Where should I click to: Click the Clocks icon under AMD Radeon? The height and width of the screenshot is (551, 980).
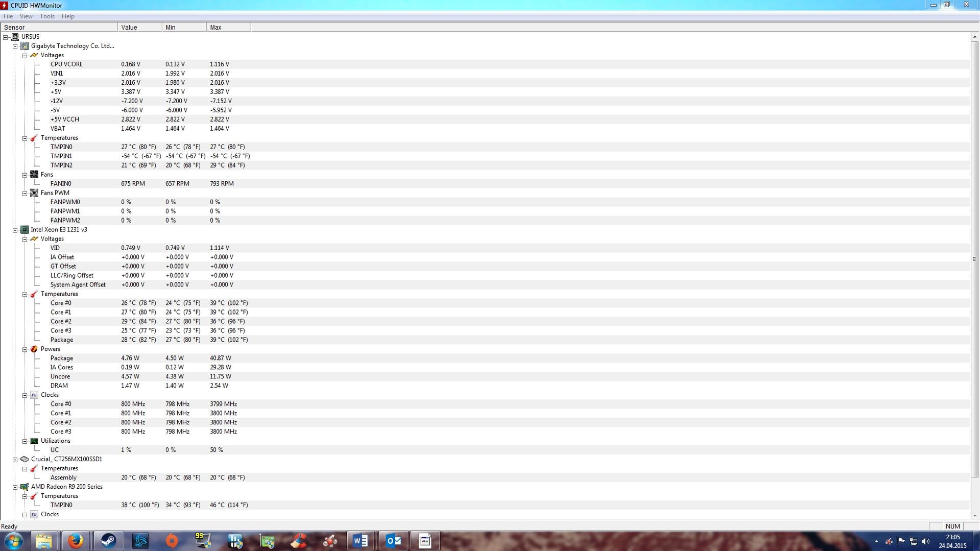34,515
